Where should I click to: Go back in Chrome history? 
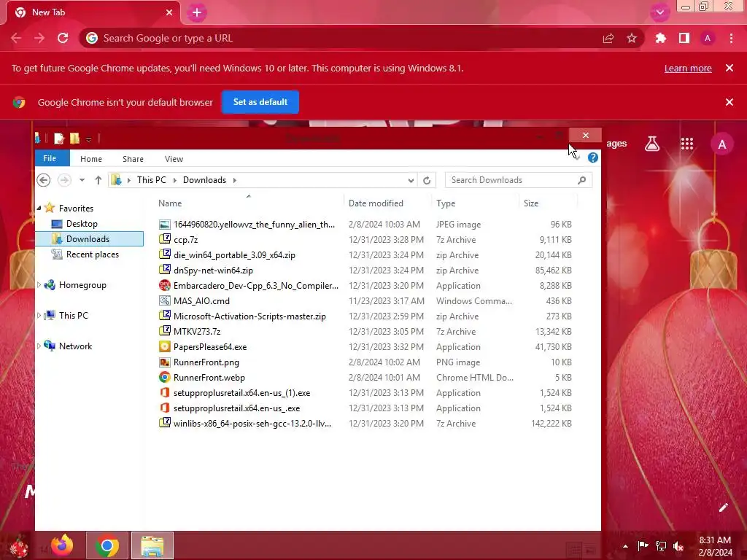16,38
